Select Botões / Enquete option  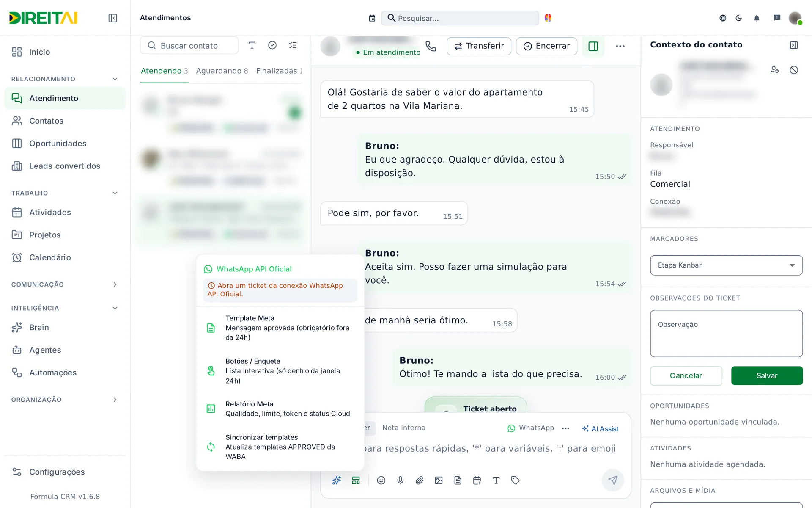pos(280,371)
